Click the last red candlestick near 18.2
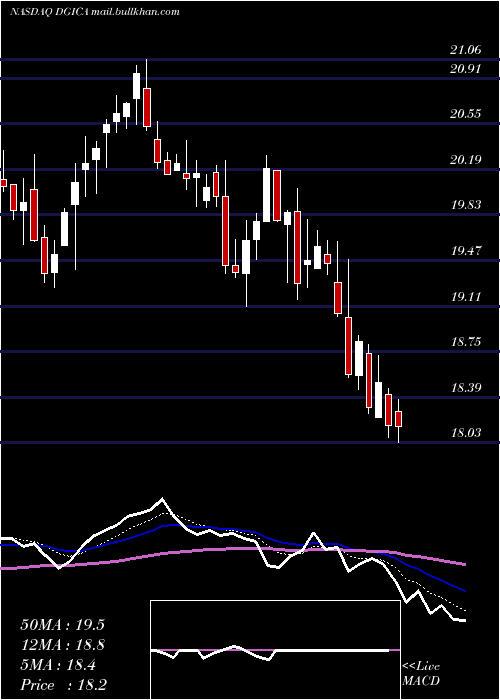500x700 pixels. tap(399, 419)
